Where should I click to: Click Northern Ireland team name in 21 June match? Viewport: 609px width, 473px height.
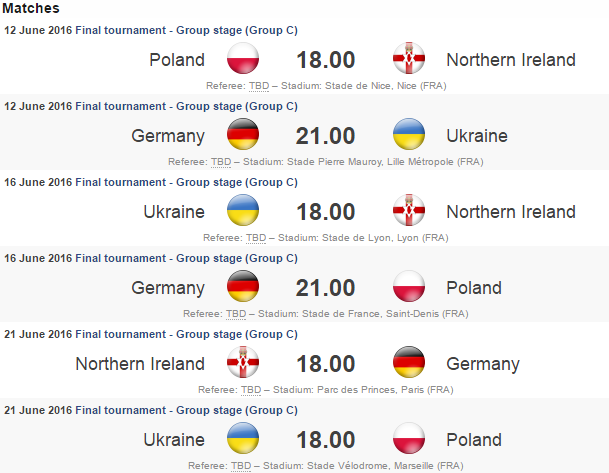[x=140, y=364]
